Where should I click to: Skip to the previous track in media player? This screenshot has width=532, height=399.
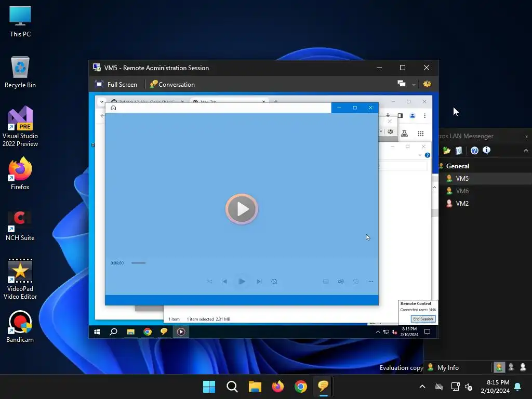coord(224,281)
